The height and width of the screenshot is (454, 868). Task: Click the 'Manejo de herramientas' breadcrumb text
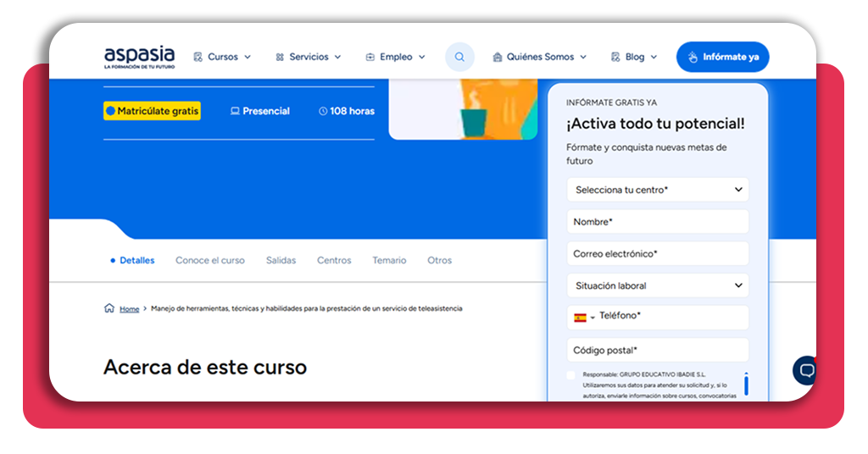[307, 308]
